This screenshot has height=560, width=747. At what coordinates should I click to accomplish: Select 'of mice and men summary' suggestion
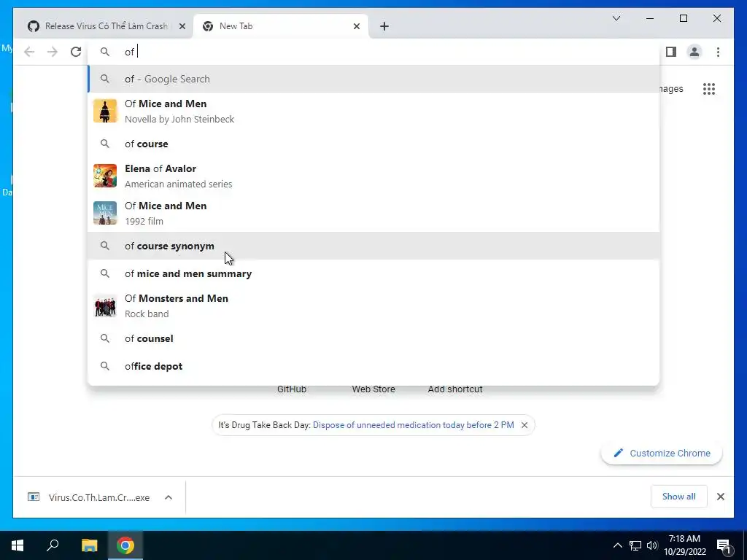pos(374,274)
